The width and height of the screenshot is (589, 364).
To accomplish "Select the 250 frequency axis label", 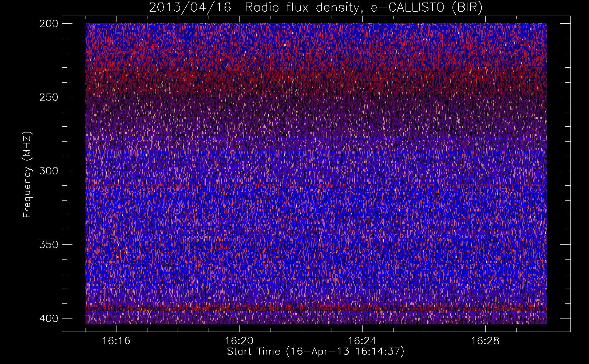I will click(x=48, y=97).
